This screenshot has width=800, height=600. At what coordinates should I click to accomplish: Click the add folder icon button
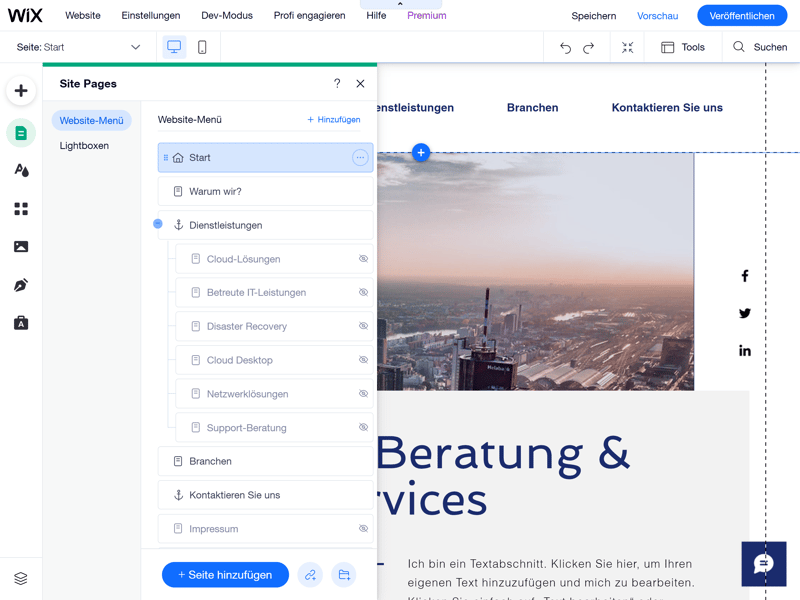[x=344, y=575]
